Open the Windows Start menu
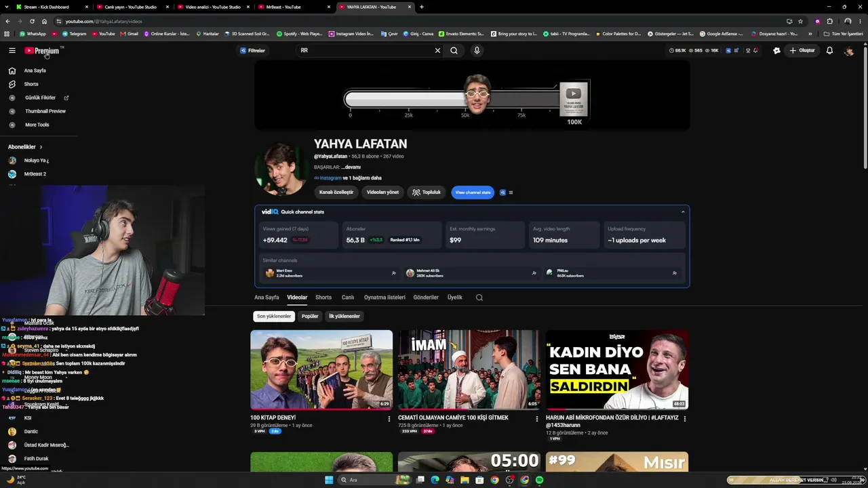 click(329, 480)
